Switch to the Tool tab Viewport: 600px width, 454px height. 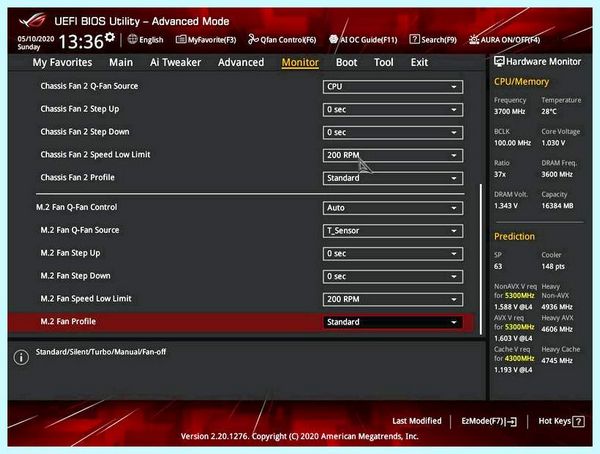[384, 62]
